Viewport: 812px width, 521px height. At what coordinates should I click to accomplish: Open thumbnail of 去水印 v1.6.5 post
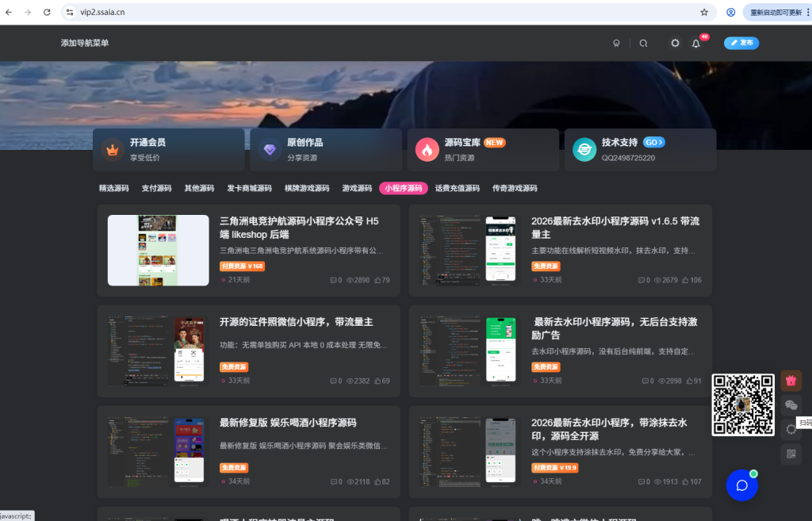click(x=469, y=250)
